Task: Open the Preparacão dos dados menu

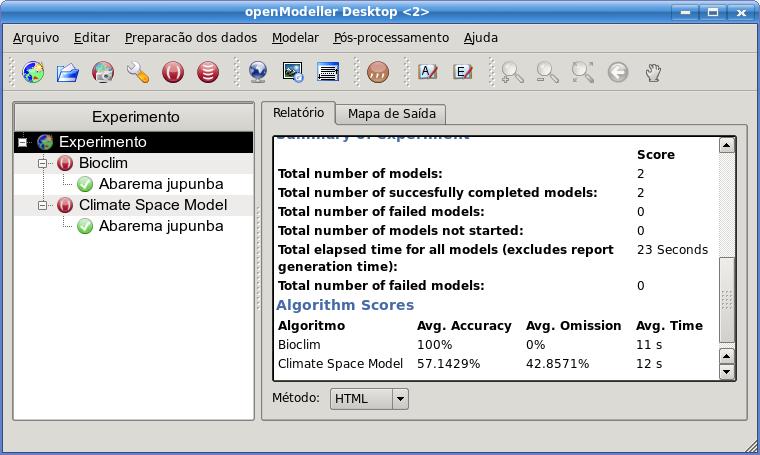Action: pos(190,38)
